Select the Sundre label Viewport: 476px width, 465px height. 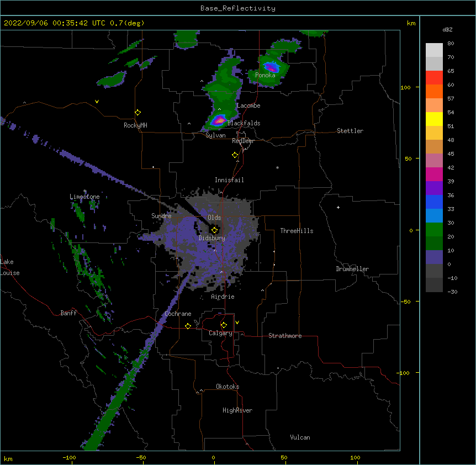point(161,216)
